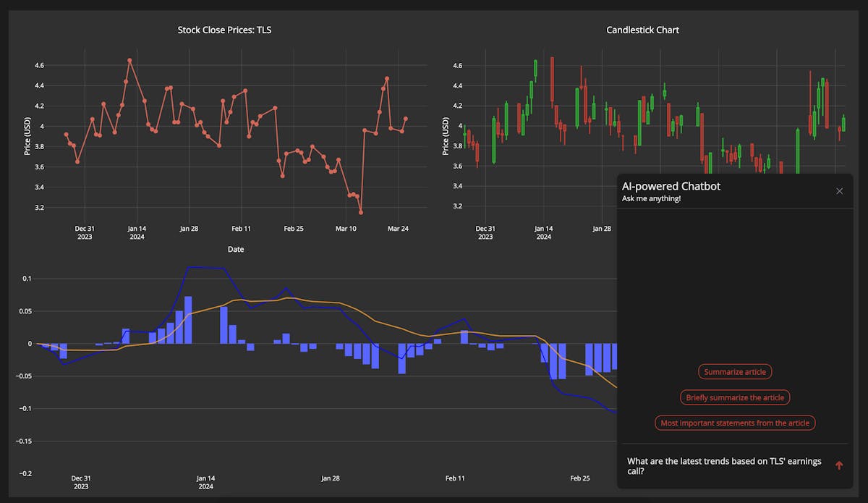This screenshot has height=503, width=868.
Task: Send the chatbot message with the red arrow
Action: point(839,465)
